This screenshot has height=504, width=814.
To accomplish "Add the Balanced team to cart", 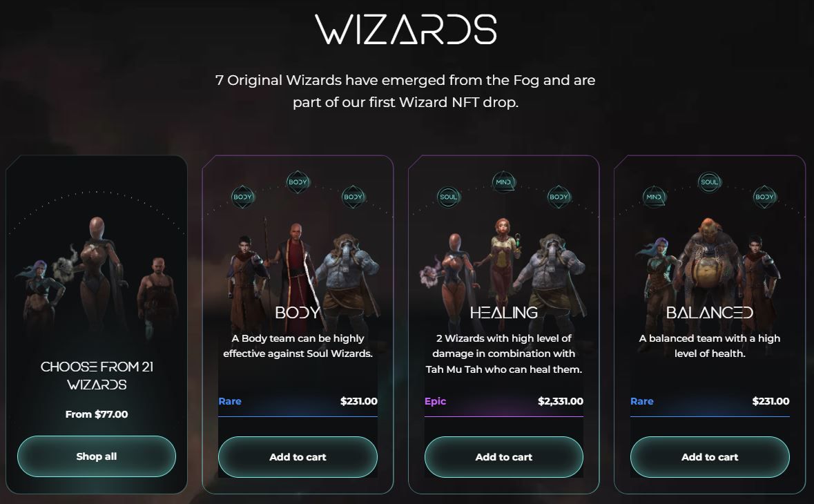I will point(710,457).
